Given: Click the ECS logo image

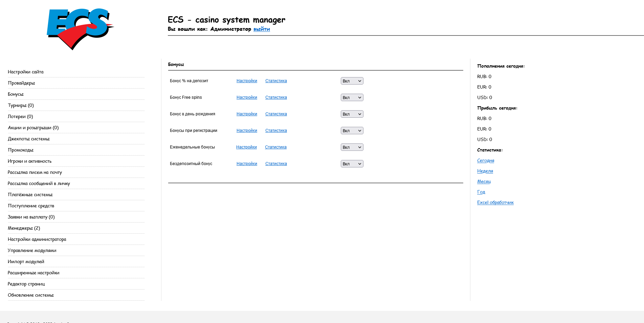Looking at the screenshot, I should click(80, 29).
